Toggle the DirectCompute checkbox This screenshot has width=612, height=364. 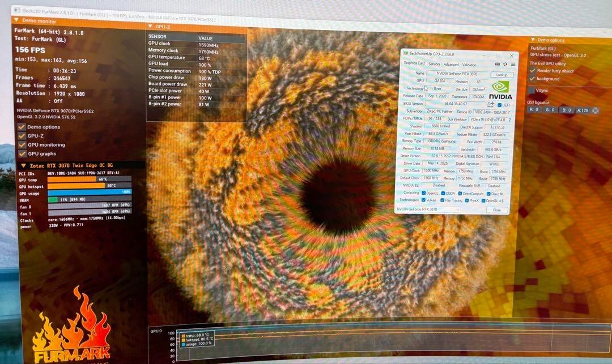[460, 193]
